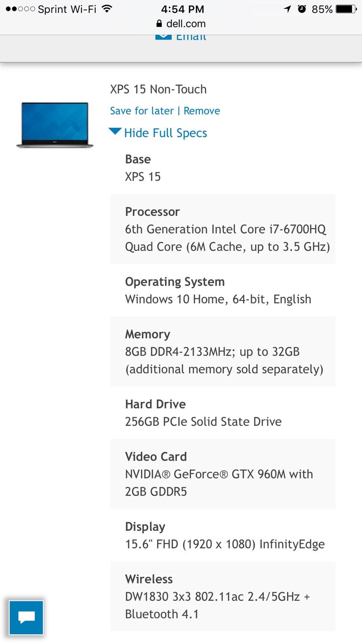The width and height of the screenshot is (362, 644).
Task: Collapse specs with the blue triangle arrow
Action: pyautogui.click(x=115, y=131)
